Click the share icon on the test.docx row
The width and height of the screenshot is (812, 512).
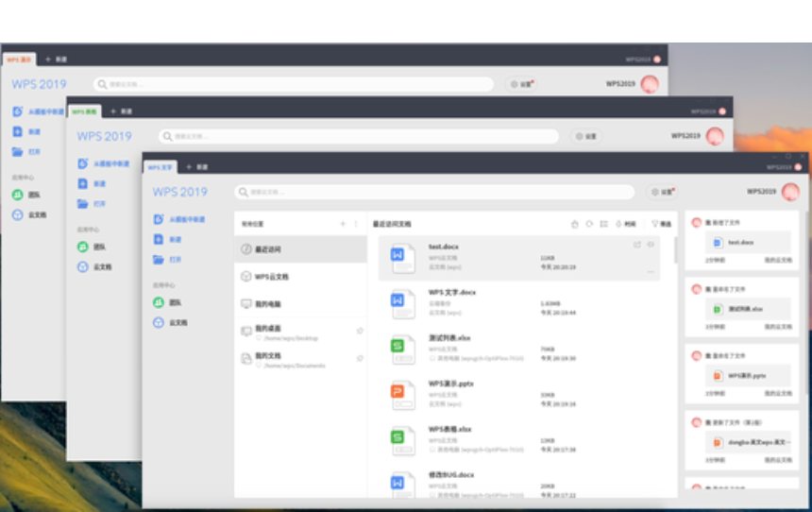coord(637,245)
